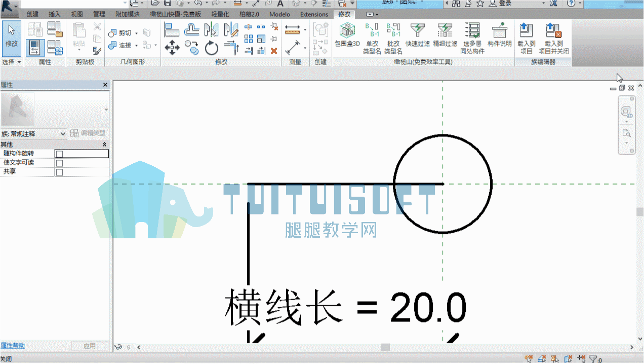Image resolution: width=644 pixels, height=364 pixels.
Task: Select the Scale tool
Action: pyautogui.click(x=261, y=39)
